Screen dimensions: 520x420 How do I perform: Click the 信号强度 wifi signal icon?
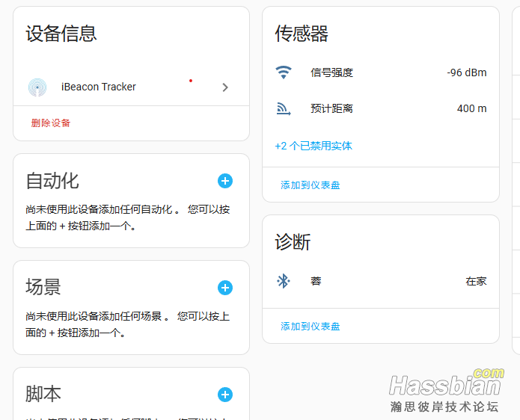(x=284, y=72)
